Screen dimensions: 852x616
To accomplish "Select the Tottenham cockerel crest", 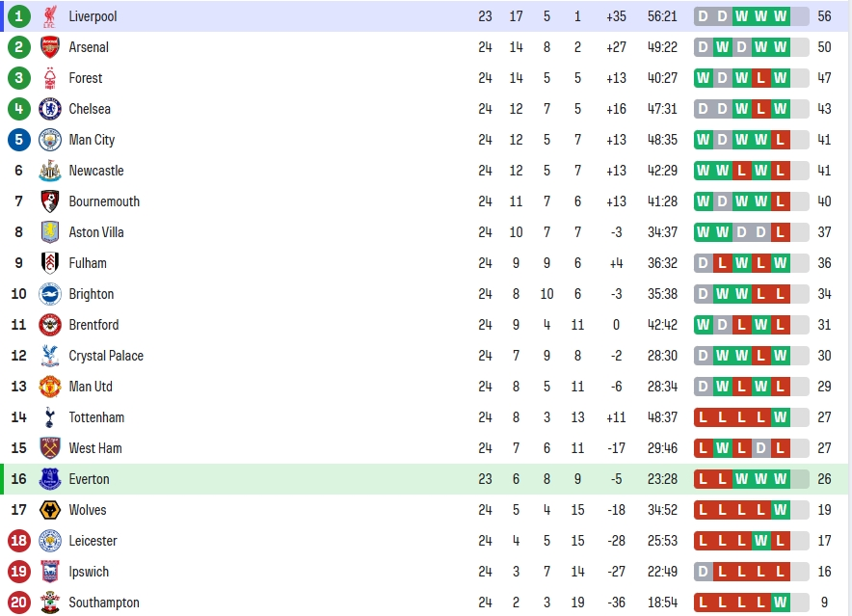I will click(x=50, y=417).
